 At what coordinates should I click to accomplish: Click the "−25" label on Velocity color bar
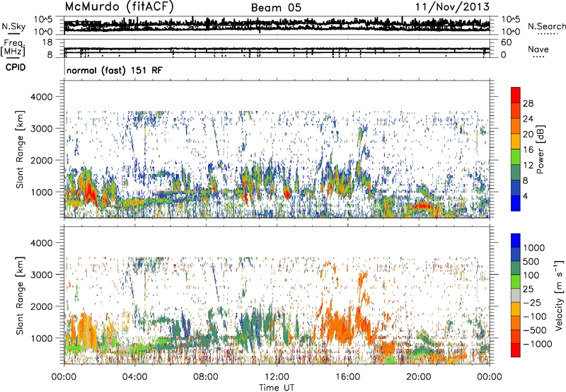532,302
